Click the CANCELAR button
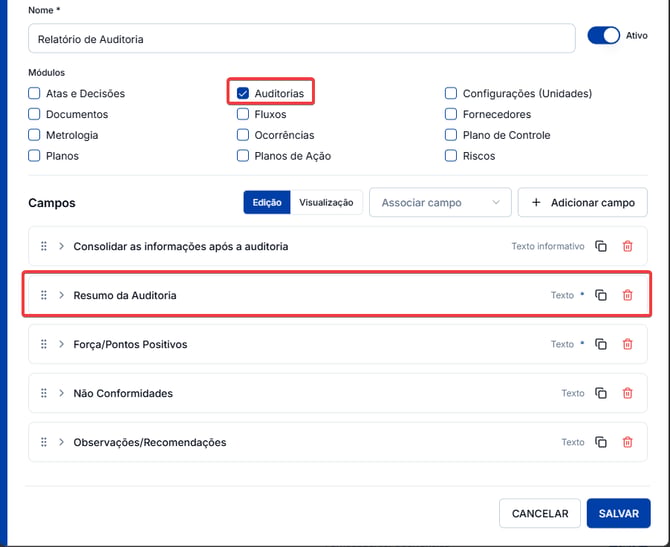The image size is (670, 547). (x=540, y=513)
